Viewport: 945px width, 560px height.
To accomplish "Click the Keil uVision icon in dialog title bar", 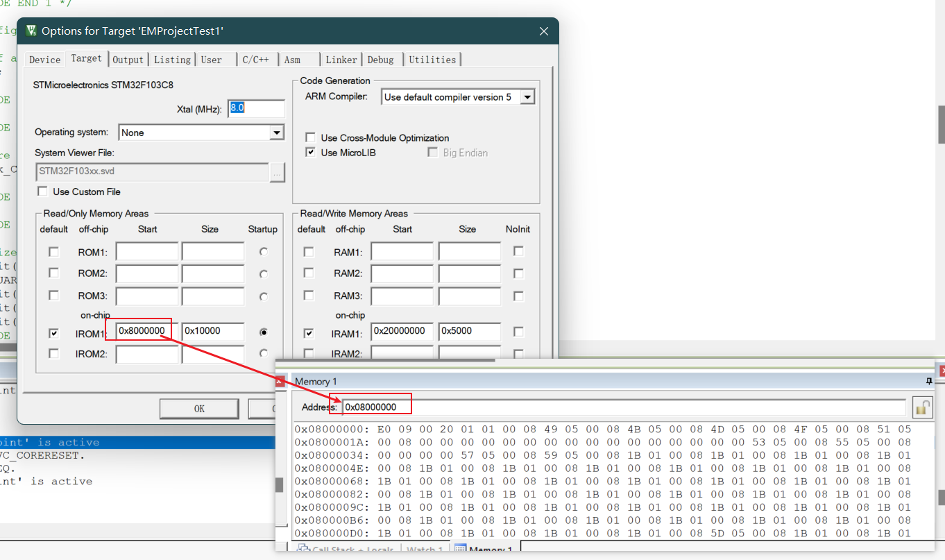I will [31, 31].
